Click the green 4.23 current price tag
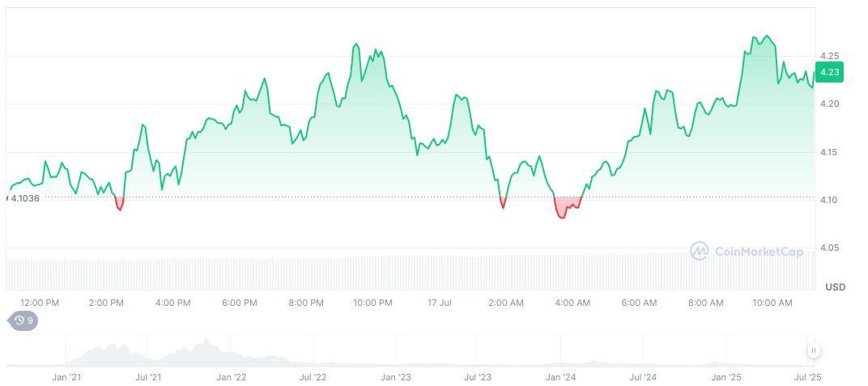The height and width of the screenshot is (386, 868). (x=829, y=72)
